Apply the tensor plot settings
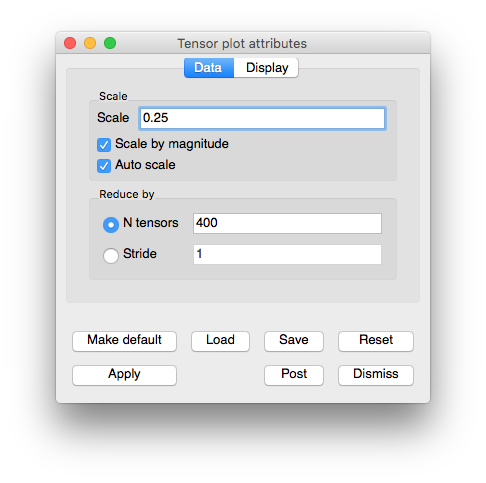 click(x=124, y=375)
